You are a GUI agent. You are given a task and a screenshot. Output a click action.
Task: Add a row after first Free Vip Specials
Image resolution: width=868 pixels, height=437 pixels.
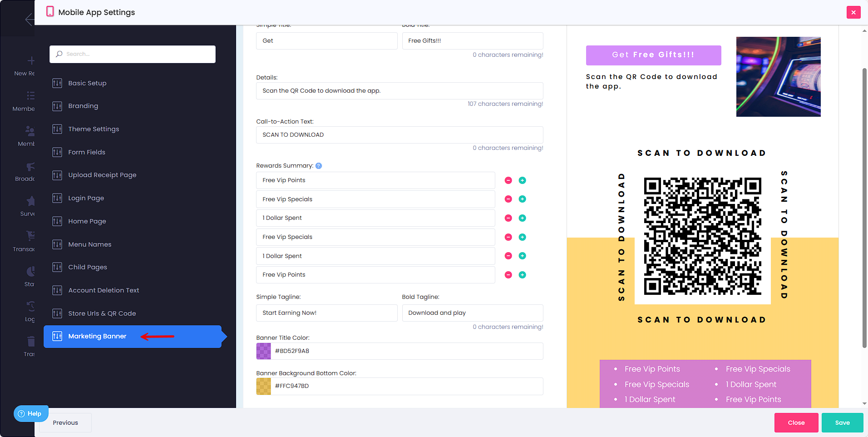pos(522,199)
